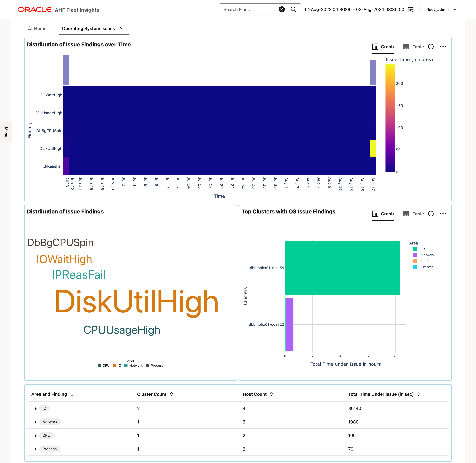This screenshot has width=476, height=463.
Task: Click the green dbbmphx01-rac454 bar
Action: click(342, 268)
